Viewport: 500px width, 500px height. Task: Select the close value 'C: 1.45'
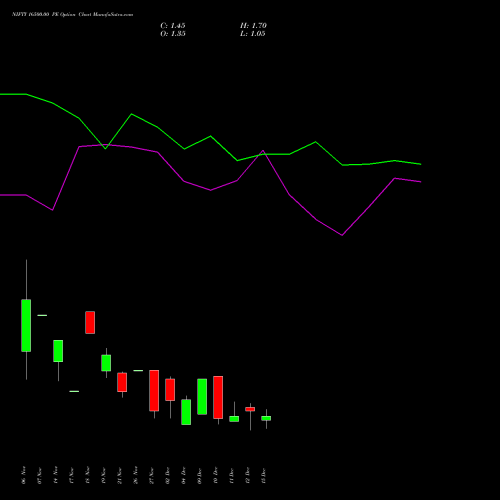(173, 26)
